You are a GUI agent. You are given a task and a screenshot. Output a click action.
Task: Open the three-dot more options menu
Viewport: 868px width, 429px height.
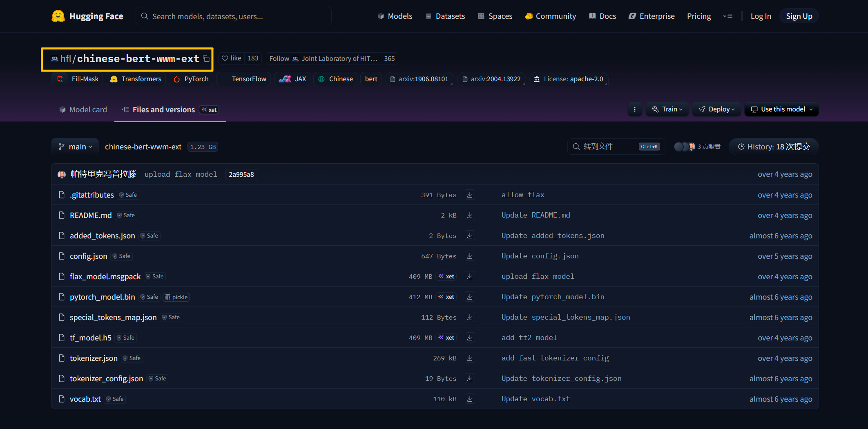coord(635,109)
